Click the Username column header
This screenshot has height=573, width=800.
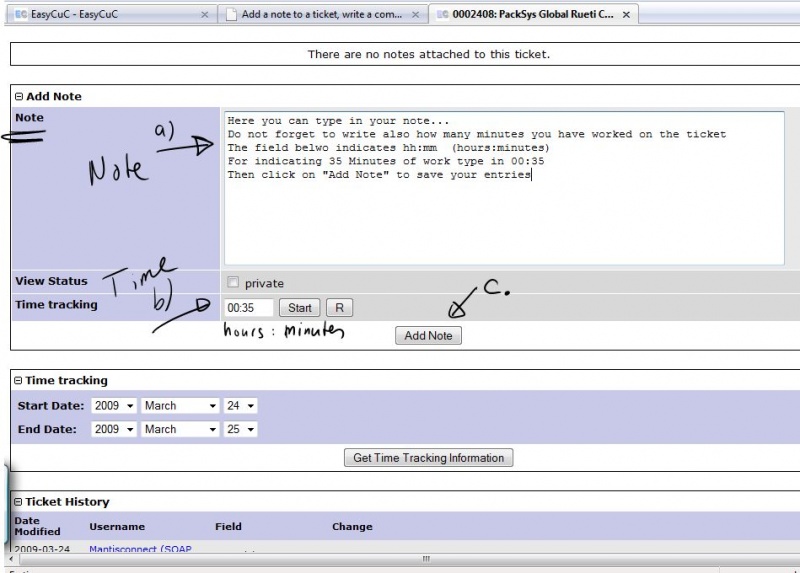pos(117,527)
